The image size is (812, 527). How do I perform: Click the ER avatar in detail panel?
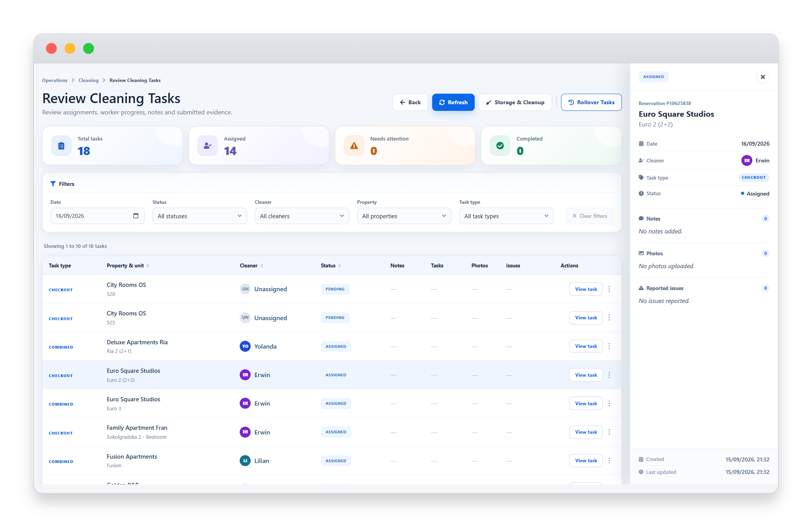[x=747, y=160]
